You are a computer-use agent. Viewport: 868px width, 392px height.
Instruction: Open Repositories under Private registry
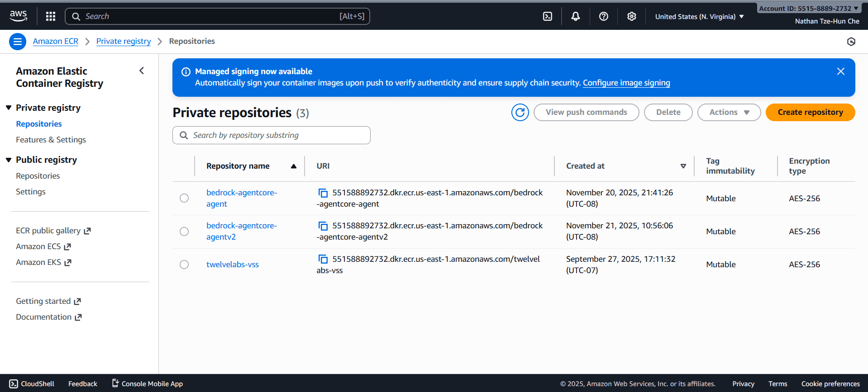click(x=39, y=124)
